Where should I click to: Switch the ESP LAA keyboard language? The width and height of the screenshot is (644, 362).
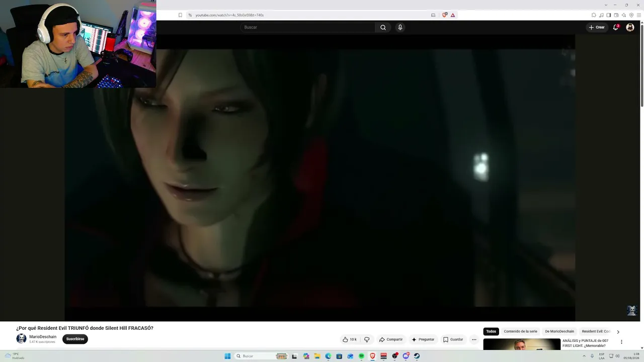[602, 356]
